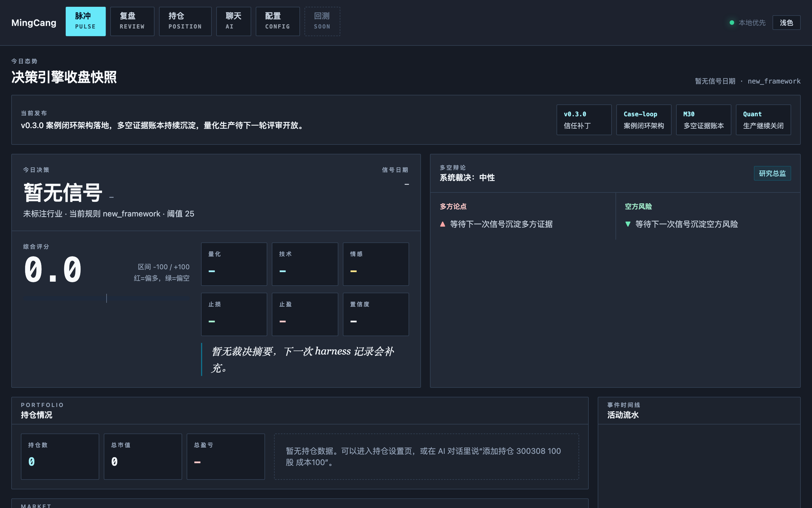812x508 pixels.
Task: Select the 止盈 tile
Action: point(305,314)
